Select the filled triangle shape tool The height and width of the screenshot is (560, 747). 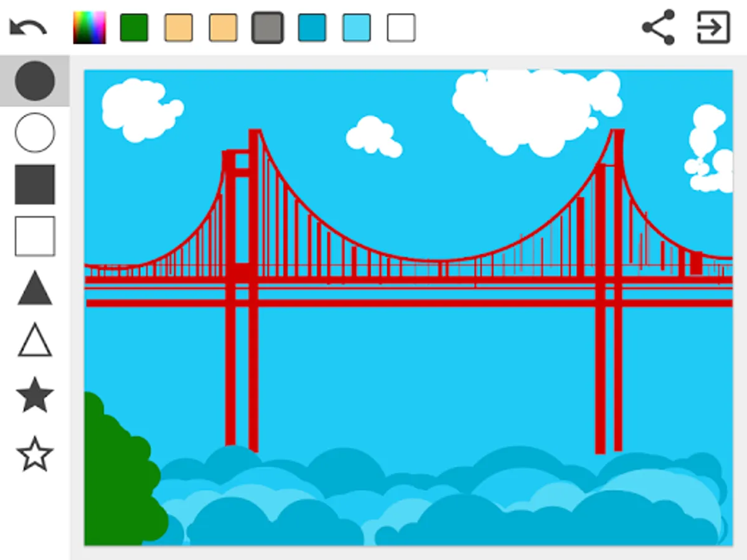35,288
